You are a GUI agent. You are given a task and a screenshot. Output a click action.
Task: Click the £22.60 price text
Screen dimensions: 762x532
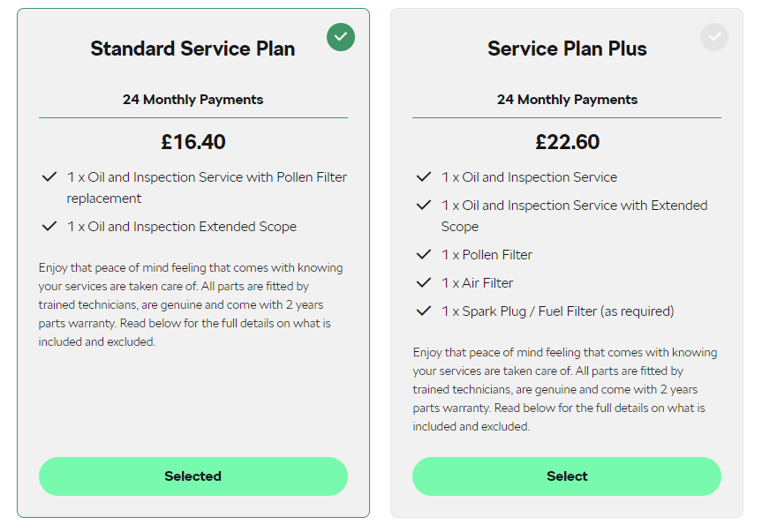point(566,141)
